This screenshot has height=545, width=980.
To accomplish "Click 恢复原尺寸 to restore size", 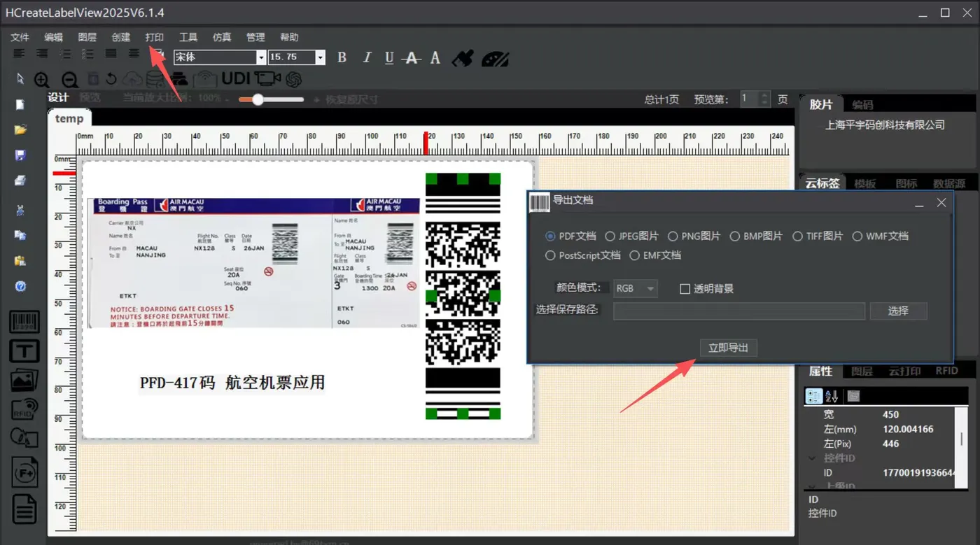I will 351,99.
